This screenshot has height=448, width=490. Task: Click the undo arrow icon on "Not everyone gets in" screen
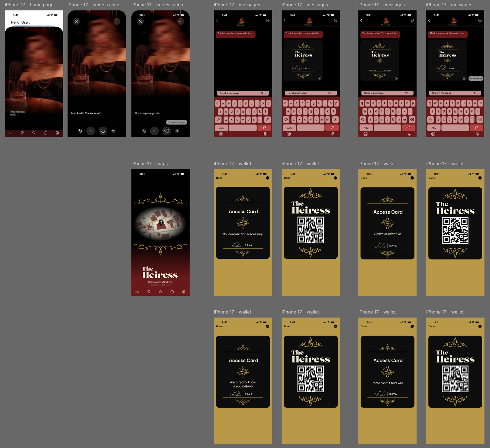144,131
